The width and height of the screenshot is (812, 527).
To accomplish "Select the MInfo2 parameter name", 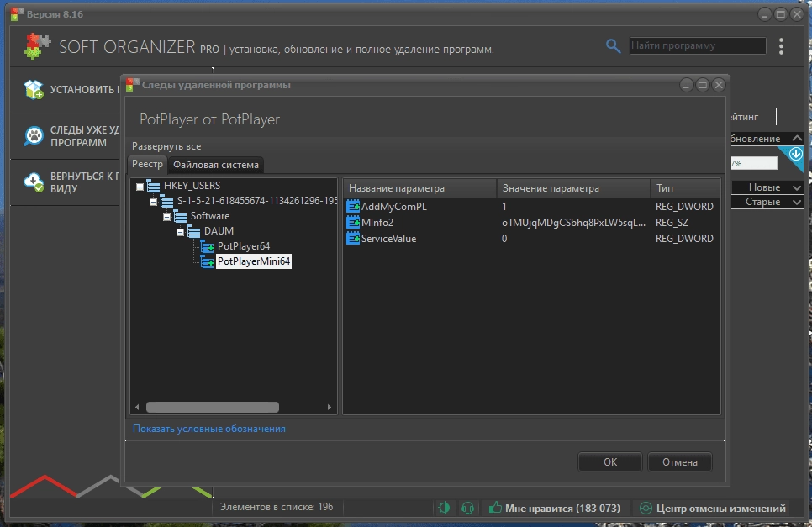I will tap(377, 223).
